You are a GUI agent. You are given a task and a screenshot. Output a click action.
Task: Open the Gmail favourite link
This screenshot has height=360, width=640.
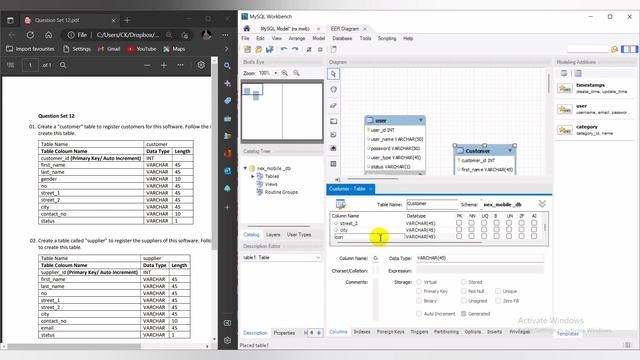coord(109,49)
